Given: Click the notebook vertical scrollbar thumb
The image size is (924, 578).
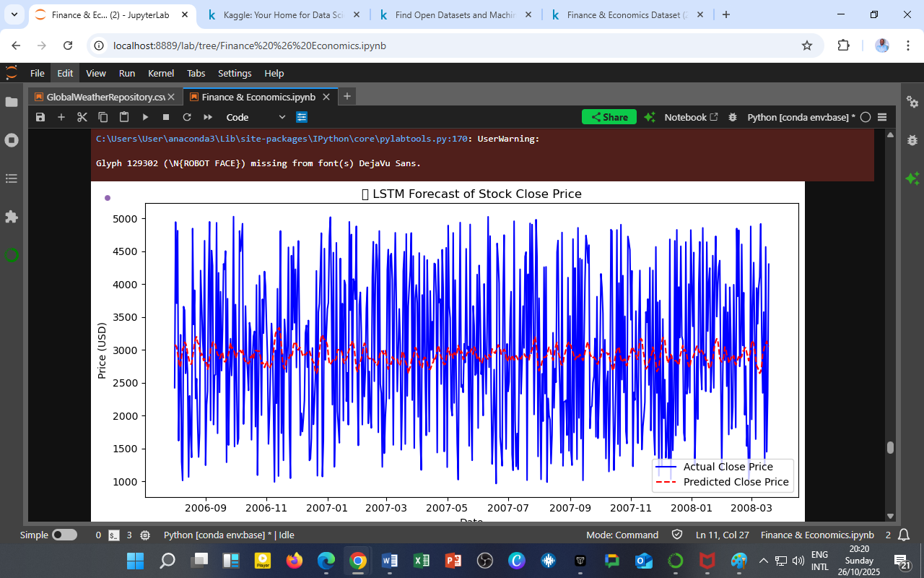Looking at the screenshot, I should tap(890, 447).
